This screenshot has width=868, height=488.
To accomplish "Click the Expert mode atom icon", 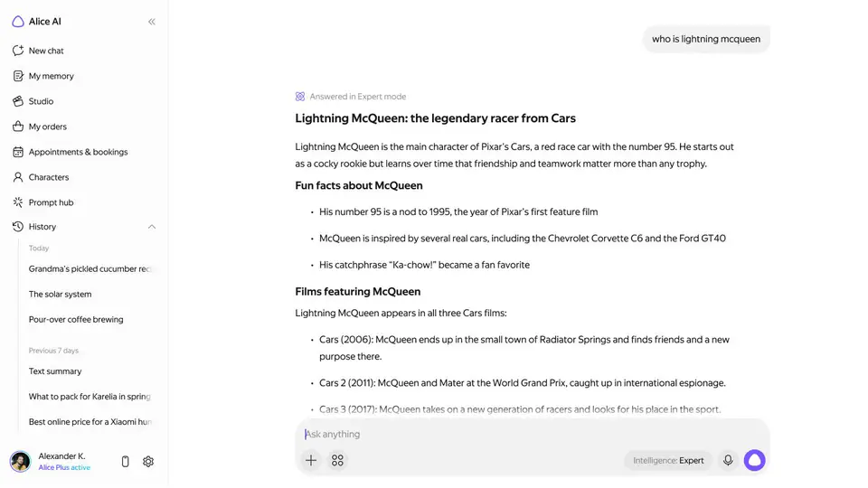I will tap(300, 97).
